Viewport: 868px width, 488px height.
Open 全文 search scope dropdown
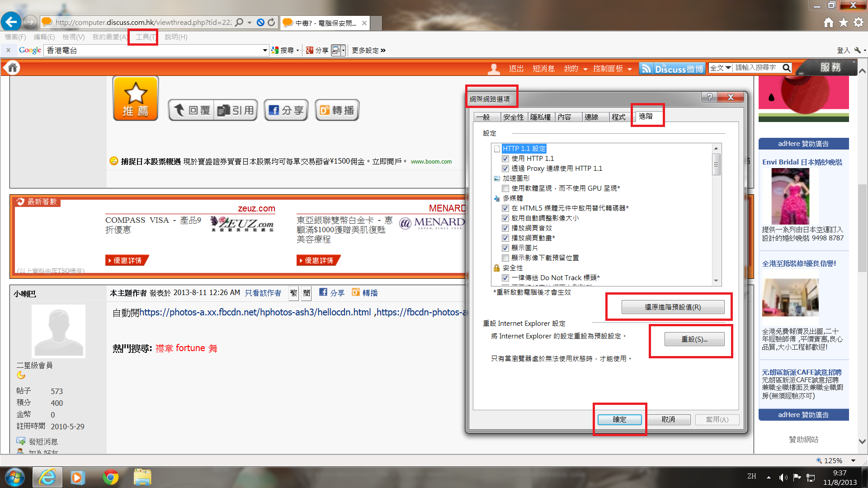coord(720,68)
